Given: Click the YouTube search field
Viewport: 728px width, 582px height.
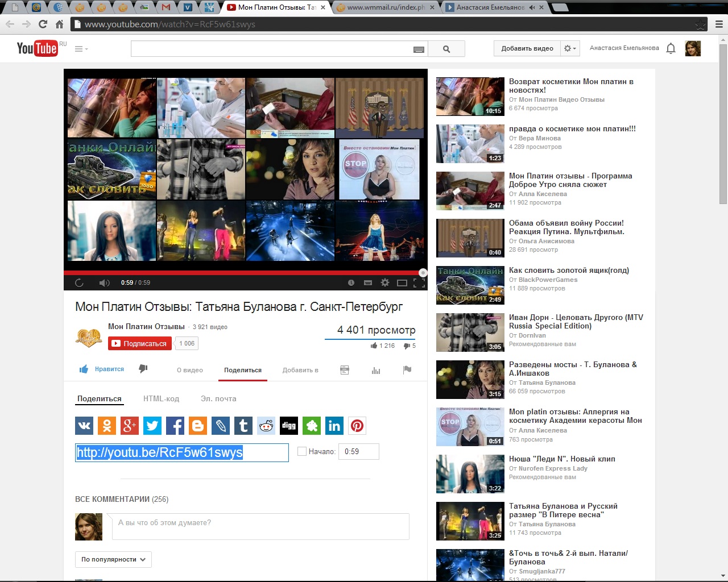Looking at the screenshot, I should point(272,49).
